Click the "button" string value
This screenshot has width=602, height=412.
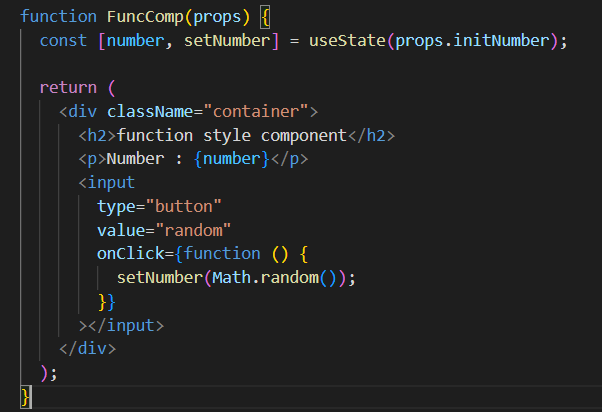[x=184, y=207]
